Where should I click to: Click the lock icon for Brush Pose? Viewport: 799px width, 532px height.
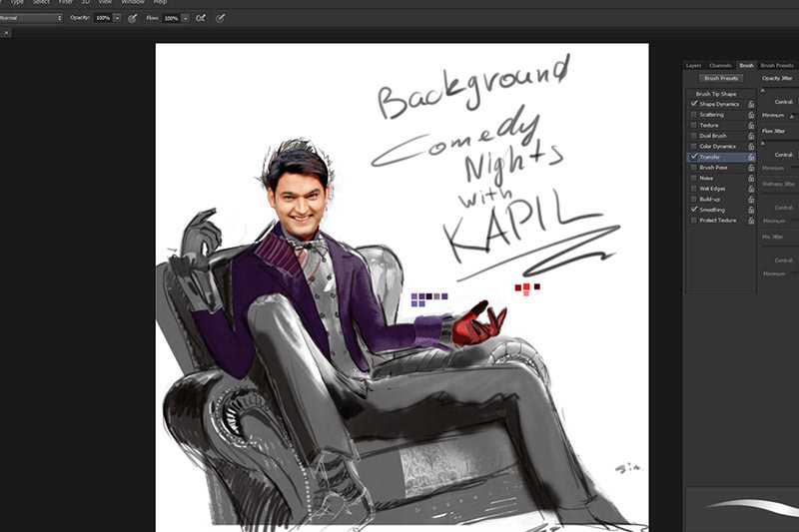(x=751, y=168)
